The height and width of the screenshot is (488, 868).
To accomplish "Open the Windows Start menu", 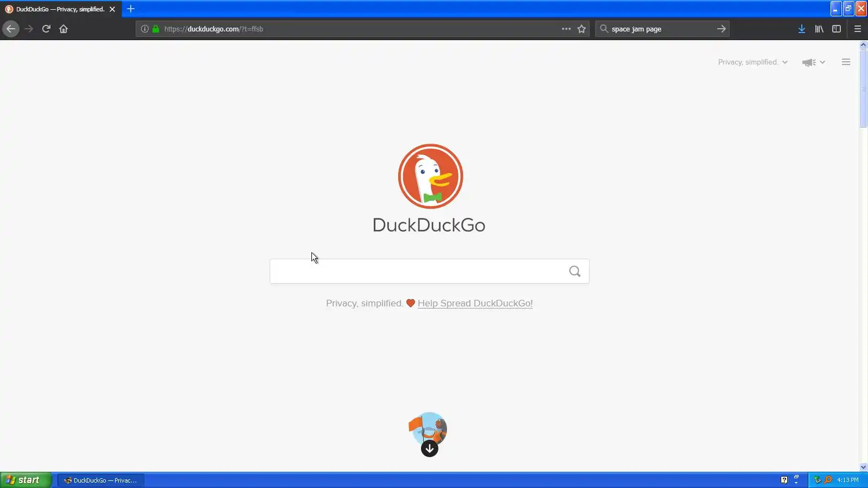I will [25, 480].
